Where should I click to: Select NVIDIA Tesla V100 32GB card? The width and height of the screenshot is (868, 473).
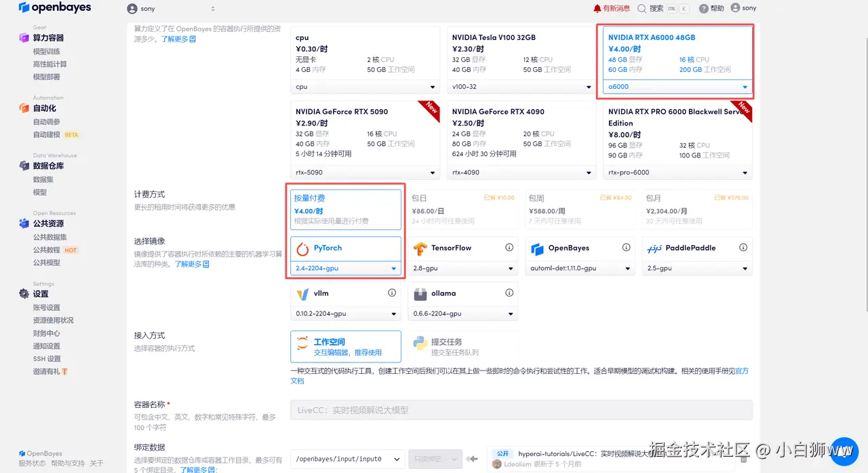pos(521,60)
